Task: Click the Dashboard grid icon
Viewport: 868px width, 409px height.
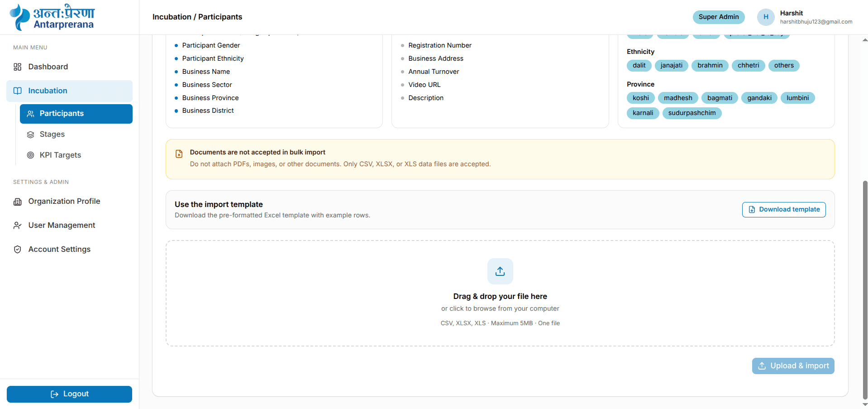Action: pos(18,67)
